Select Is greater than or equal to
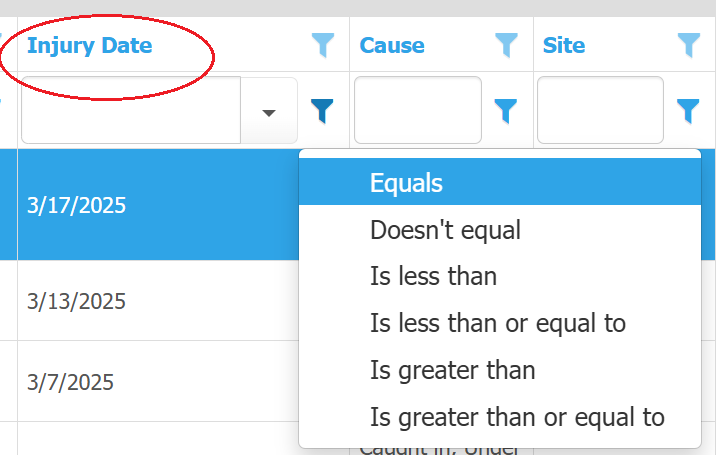This screenshot has width=716, height=466. point(517,416)
